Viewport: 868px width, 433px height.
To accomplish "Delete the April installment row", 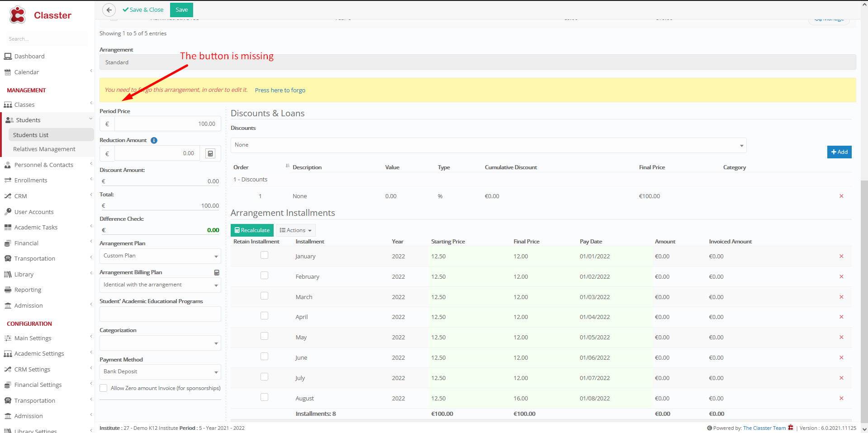I will (841, 317).
